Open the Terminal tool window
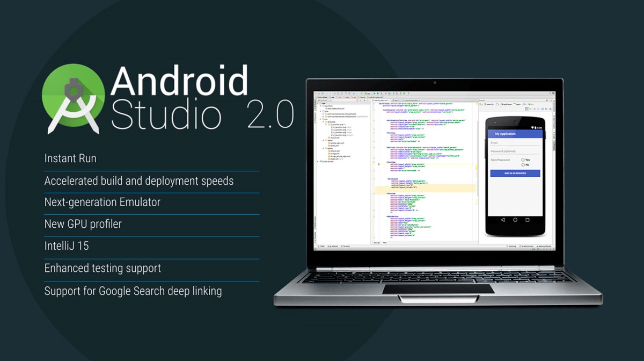Viewport: 644px width, 361px height. [x=345, y=247]
